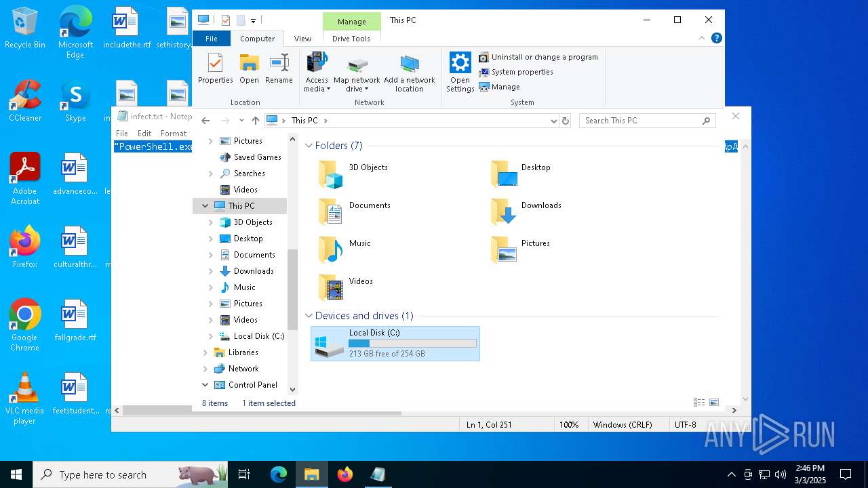Select Local Disk (C:) drive tile
Image resolution: width=868 pixels, height=488 pixels.
tap(395, 344)
